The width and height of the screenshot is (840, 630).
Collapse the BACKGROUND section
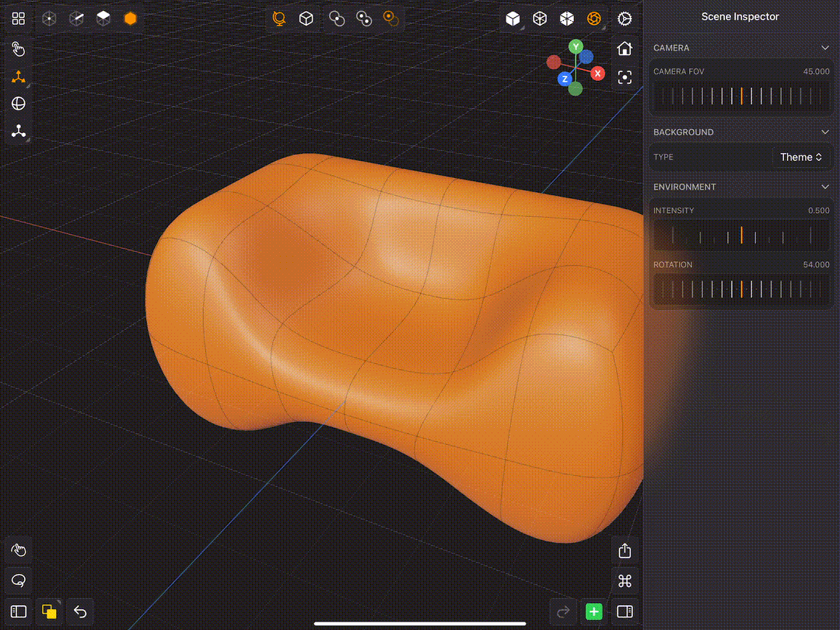tap(825, 131)
